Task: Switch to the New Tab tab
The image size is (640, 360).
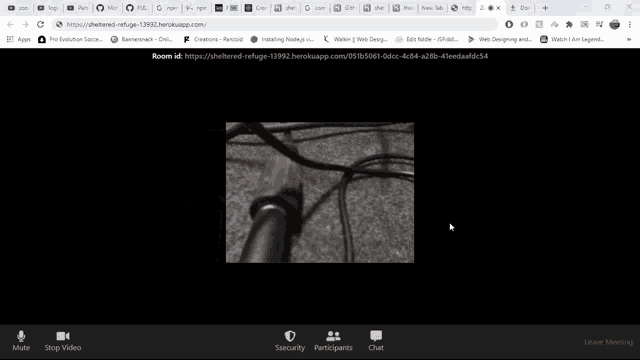Action: click(432, 8)
